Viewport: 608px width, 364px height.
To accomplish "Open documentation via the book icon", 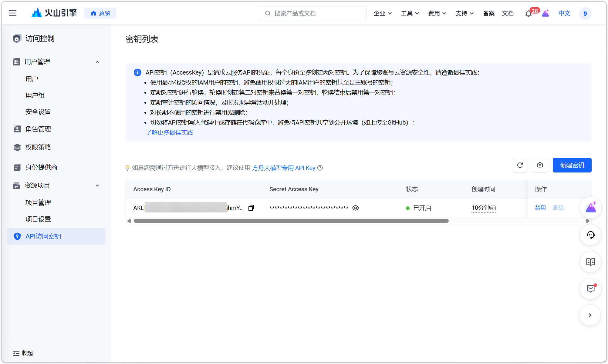I will [x=590, y=262].
